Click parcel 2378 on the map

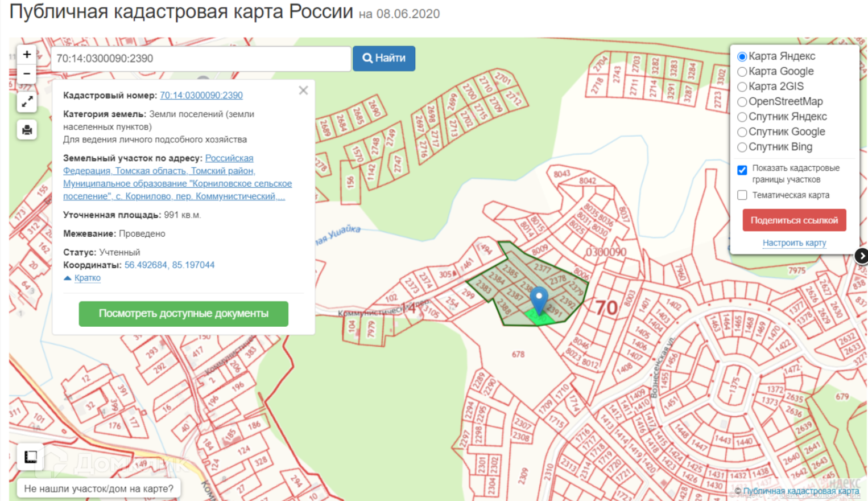[x=557, y=280]
